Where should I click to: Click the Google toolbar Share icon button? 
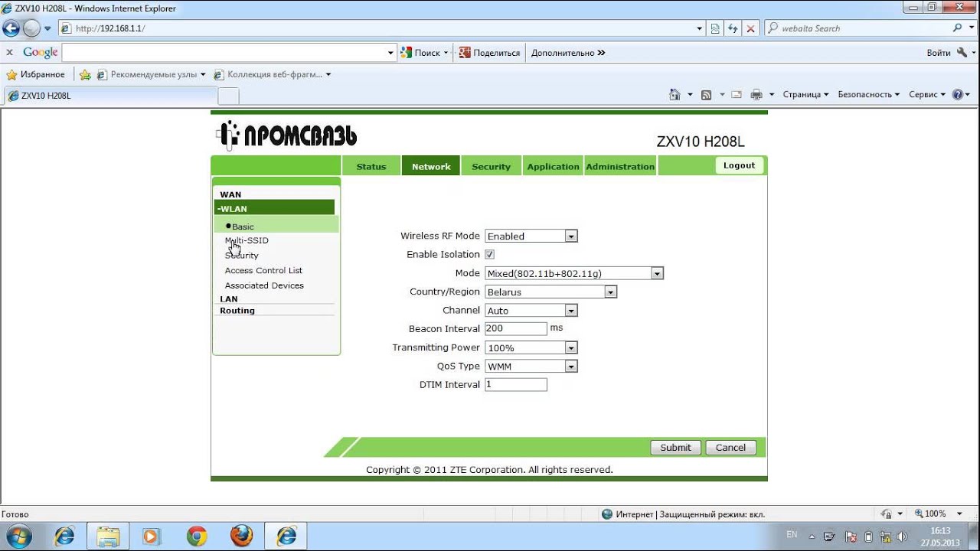tap(489, 53)
